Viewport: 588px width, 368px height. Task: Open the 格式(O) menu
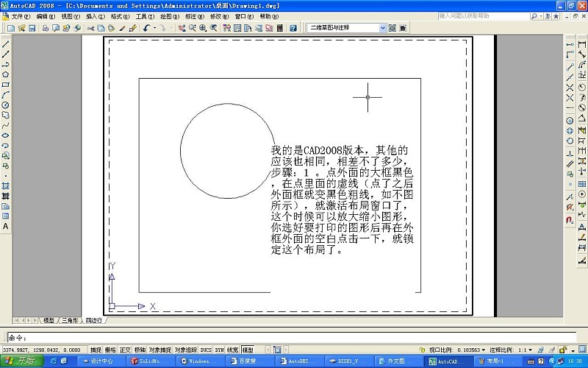click(120, 16)
